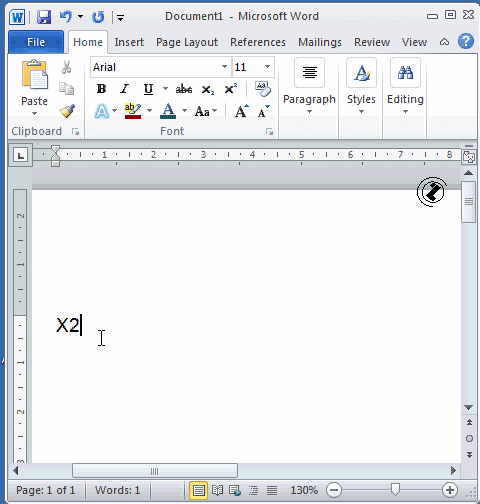Image resolution: width=480 pixels, height=504 pixels.
Task: Click the Save icon in Quick Access Toolbar
Action: [44, 17]
